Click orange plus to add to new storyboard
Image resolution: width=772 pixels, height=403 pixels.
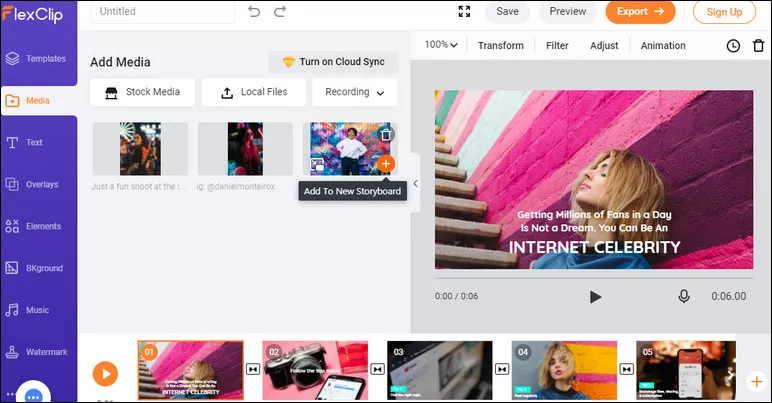pyautogui.click(x=386, y=164)
